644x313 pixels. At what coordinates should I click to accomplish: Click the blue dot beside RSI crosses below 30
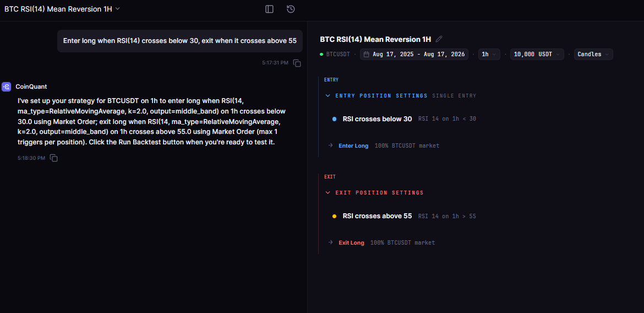pos(334,119)
